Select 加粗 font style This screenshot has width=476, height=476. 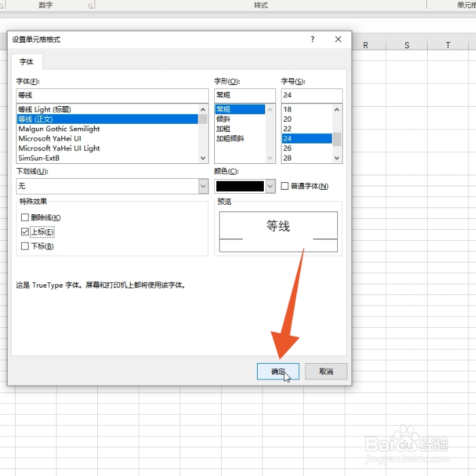[x=240, y=129]
